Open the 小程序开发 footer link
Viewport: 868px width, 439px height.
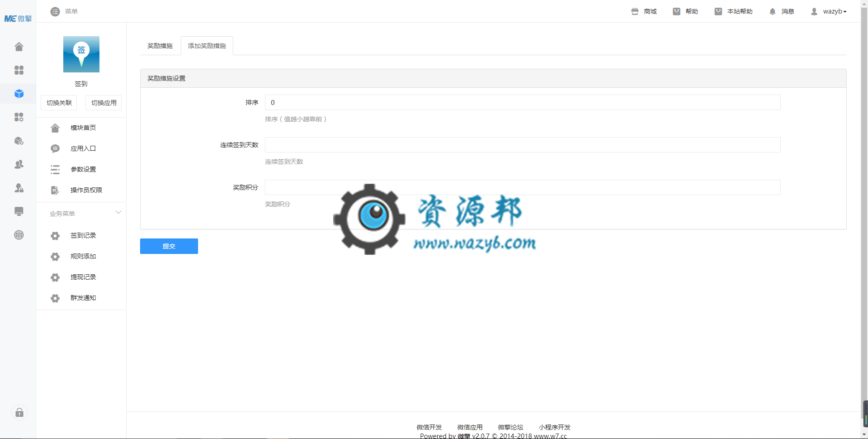pyautogui.click(x=554, y=427)
